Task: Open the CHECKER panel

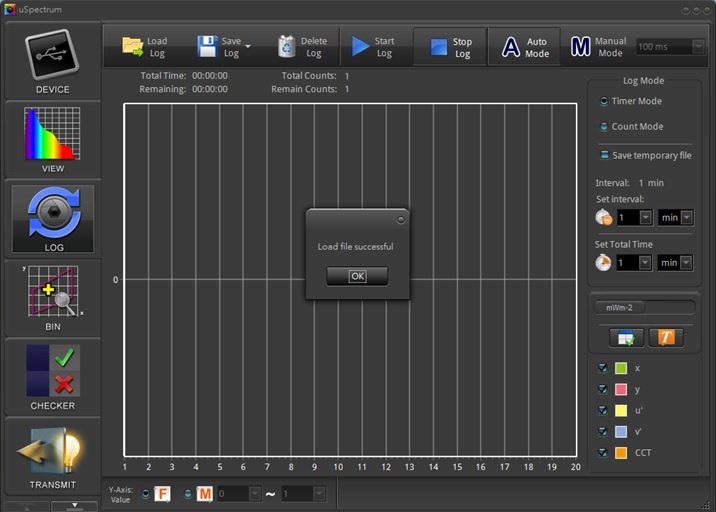Action: click(53, 376)
